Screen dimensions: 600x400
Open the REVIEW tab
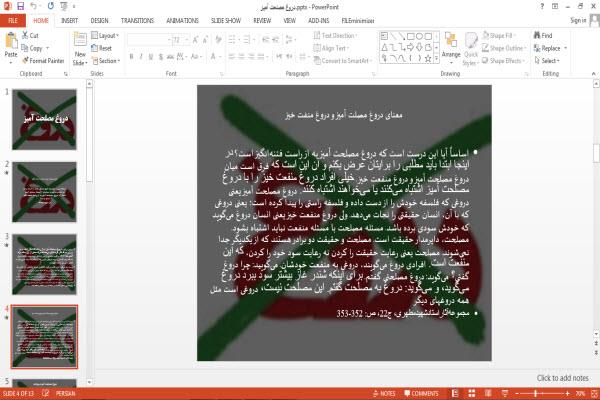point(262,20)
